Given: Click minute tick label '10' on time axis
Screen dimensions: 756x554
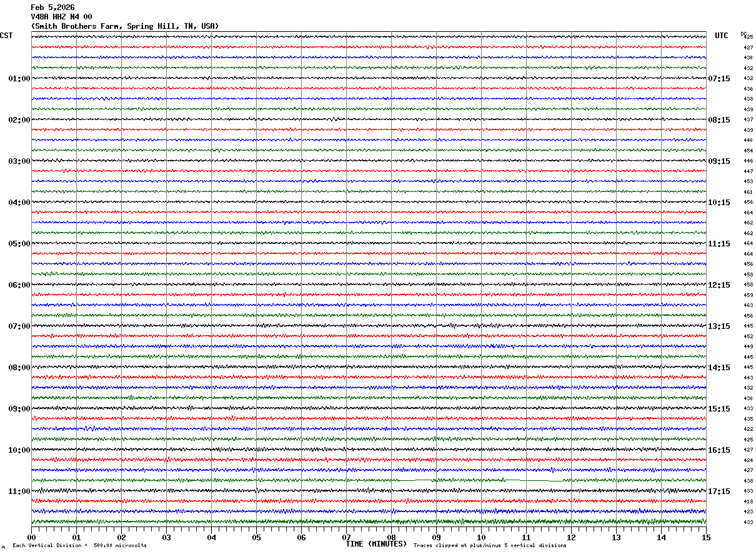Looking at the screenshot, I should click(x=481, y=537).
